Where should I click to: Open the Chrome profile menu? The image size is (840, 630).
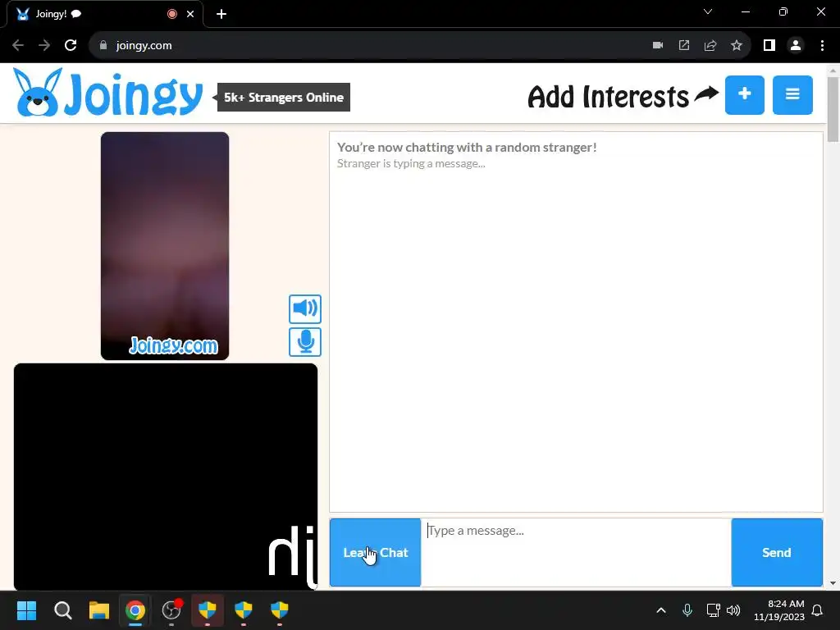[x=796, y=46]
